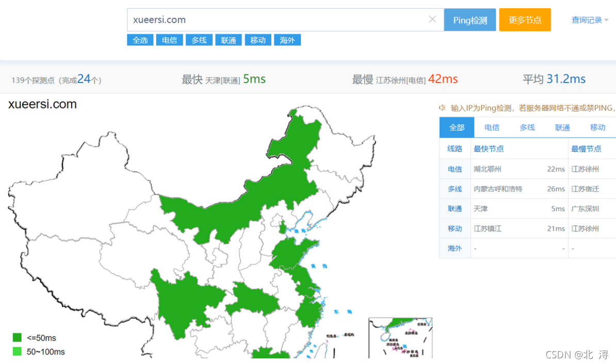This screenshot has width=616, height=364.
Task: Switch to the 多线 tab in the results table
Action: click(x=527, y=127)
